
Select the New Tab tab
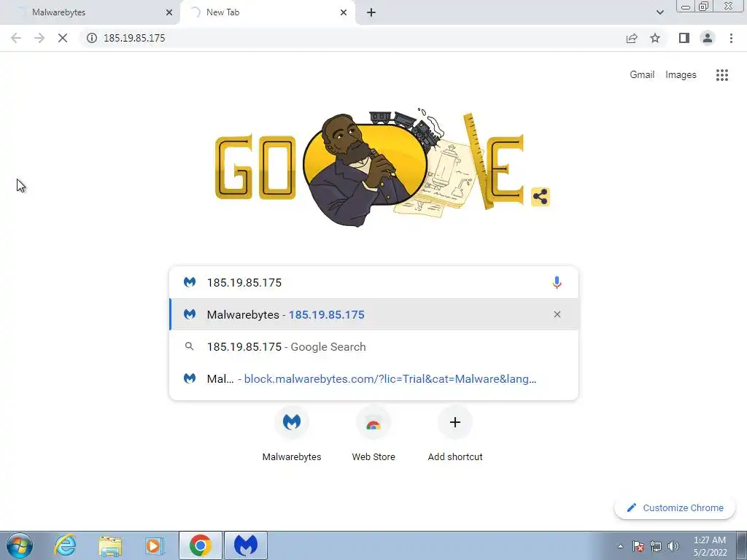coord(267,12)
